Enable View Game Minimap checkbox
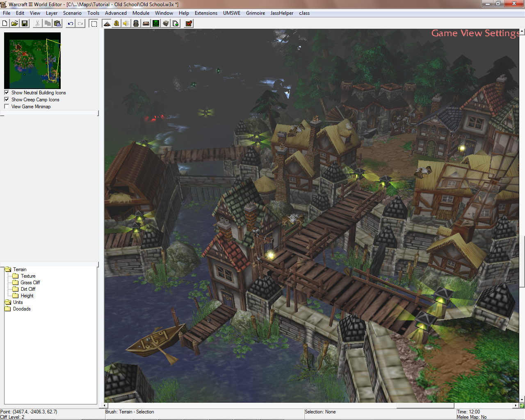This screenshot has height=420, width=525. 7,107
